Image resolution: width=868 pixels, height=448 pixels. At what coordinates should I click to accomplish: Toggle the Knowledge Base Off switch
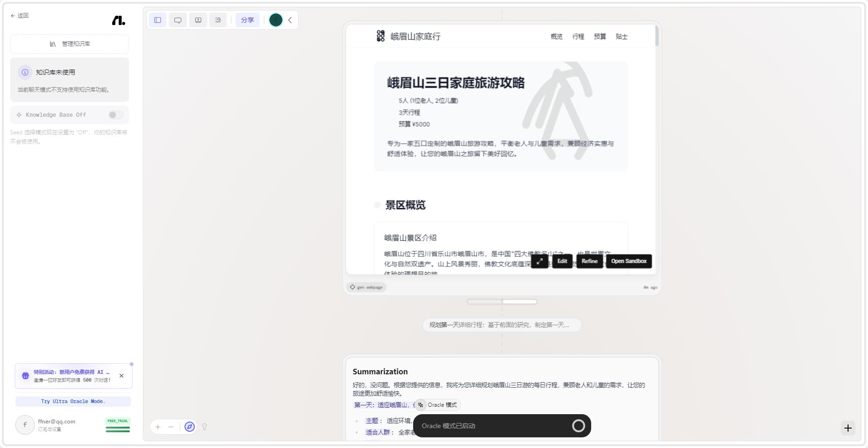click(x=115, y=115)
